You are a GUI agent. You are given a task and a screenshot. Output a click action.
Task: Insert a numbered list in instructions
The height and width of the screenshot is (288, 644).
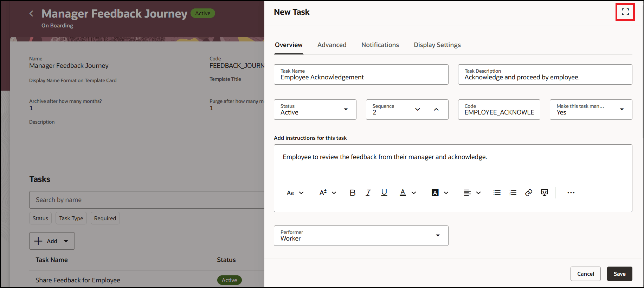tap(513, 192)
